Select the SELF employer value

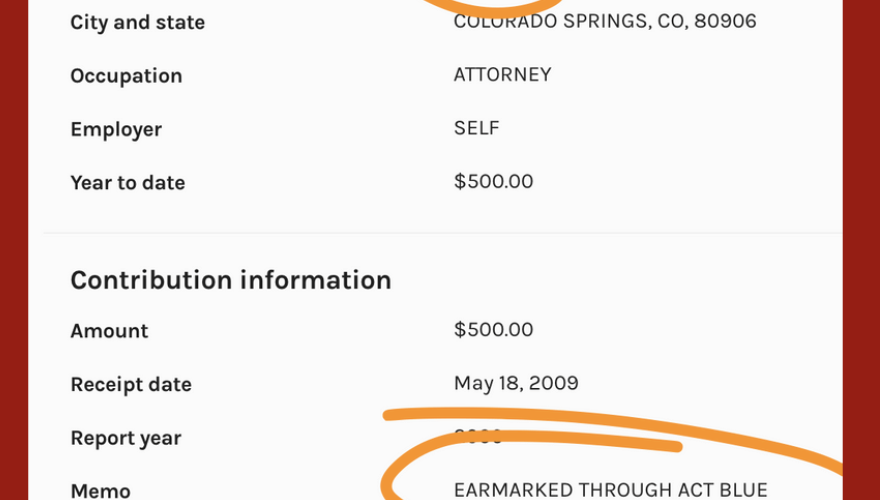tap(476, 128)
